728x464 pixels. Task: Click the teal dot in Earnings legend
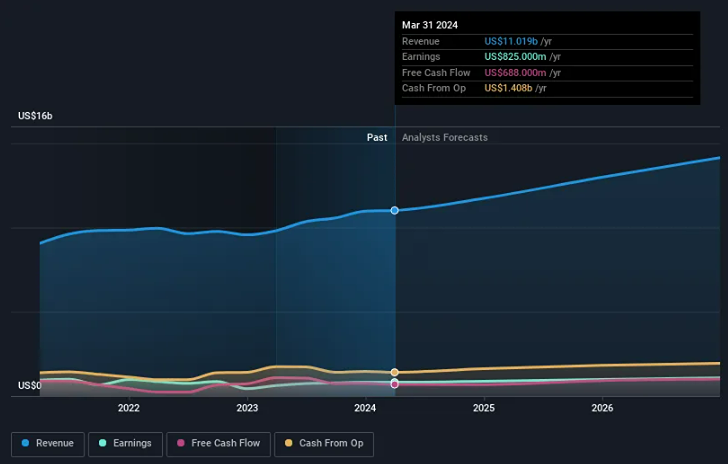pyautogui.click(x=102, y=443)
